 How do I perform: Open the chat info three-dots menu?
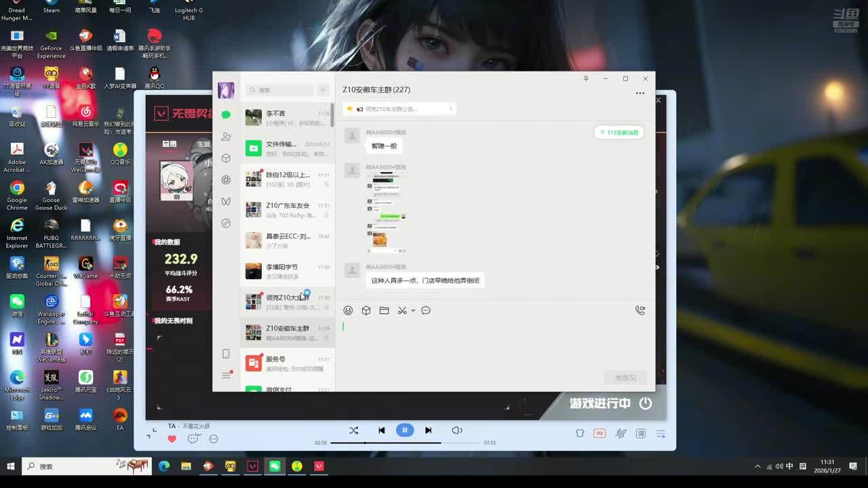click(639, 94)
